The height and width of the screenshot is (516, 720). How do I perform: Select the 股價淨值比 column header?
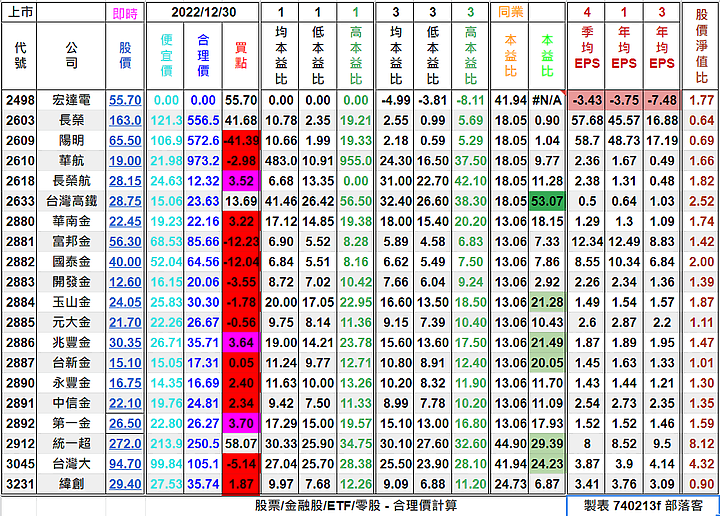[x=701, y=46]
